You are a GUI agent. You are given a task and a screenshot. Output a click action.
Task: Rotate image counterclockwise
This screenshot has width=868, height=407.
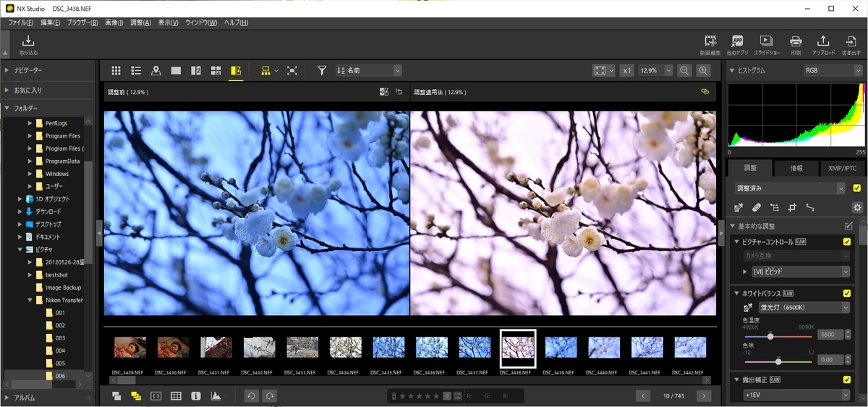pyautogui.click(x=250, y=395)
